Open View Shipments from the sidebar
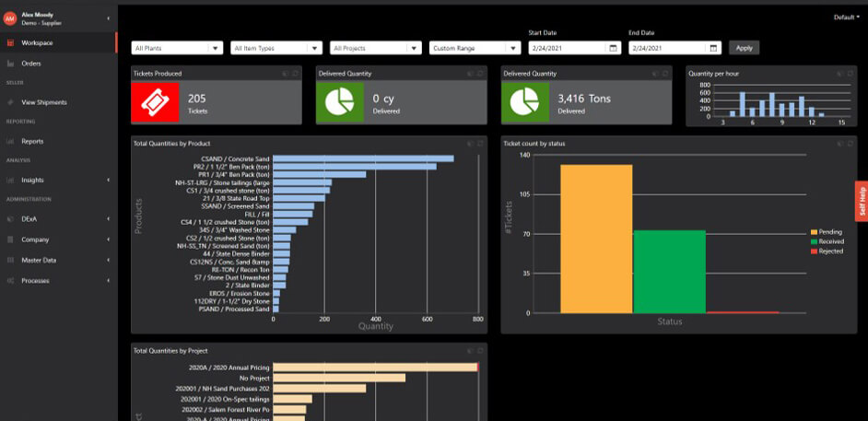868x421 pixels. coord(44,102)
